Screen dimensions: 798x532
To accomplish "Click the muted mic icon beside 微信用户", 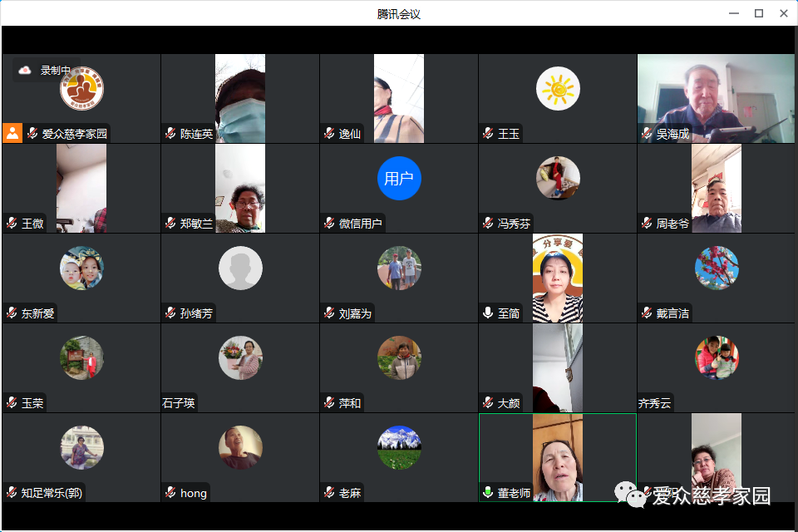I will coord(329,224).
